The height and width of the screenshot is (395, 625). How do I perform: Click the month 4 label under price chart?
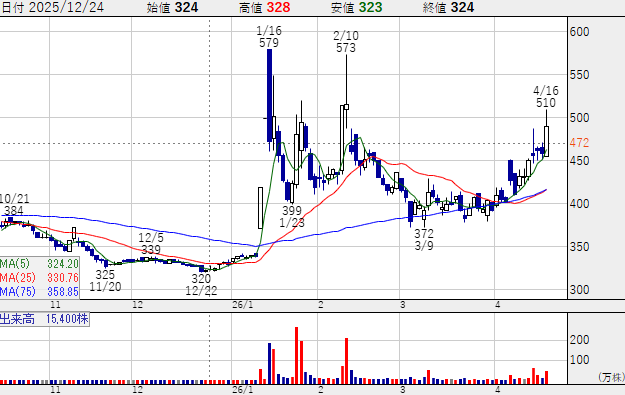tap(498, 305)
